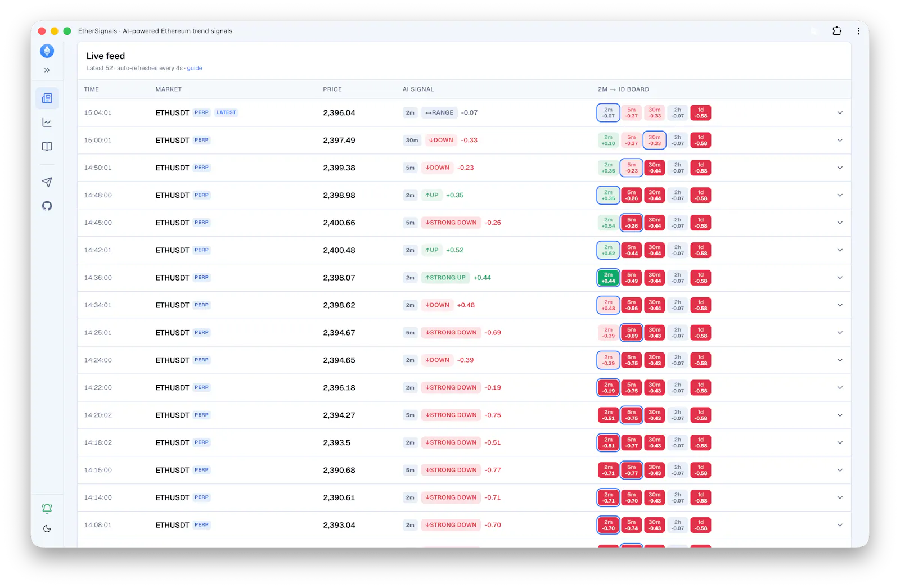
Task: Click the 5m -0.69 cell in 14:25:01 row
Action: point(632,333)
